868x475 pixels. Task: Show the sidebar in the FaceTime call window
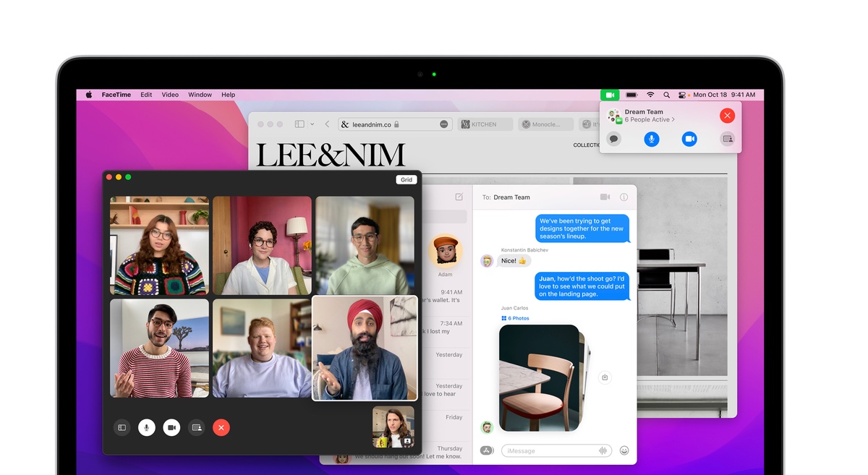coord(122,427)
